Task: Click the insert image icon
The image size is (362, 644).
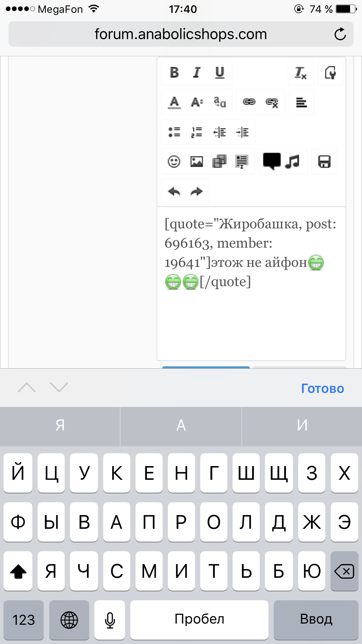Action: pyautogui.click(x=197, y=162)
